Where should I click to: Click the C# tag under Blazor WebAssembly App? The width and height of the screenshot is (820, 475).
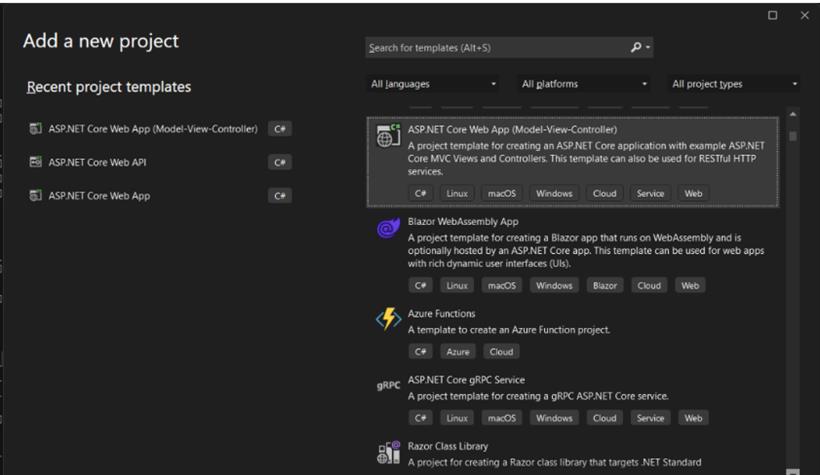point(420,286)
